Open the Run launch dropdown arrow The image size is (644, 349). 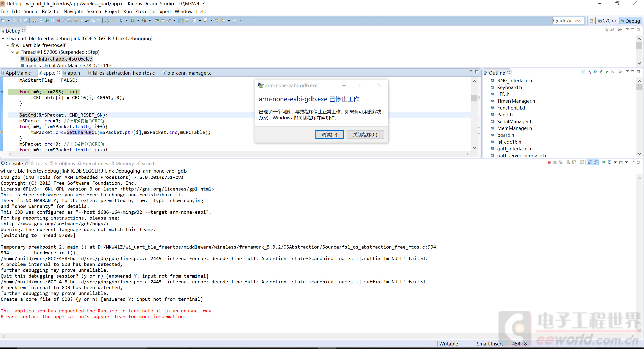click(x=138, y=21)
